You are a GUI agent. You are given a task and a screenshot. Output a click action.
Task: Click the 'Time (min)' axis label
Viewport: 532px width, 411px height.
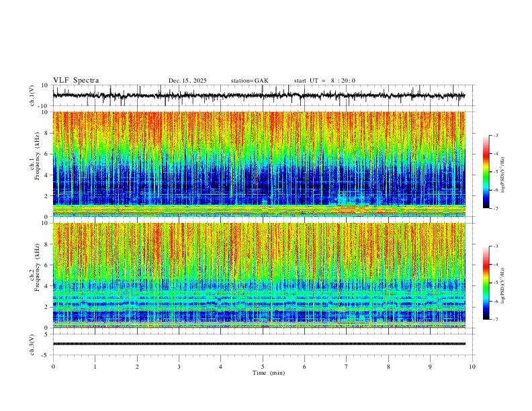click(269, 373)
